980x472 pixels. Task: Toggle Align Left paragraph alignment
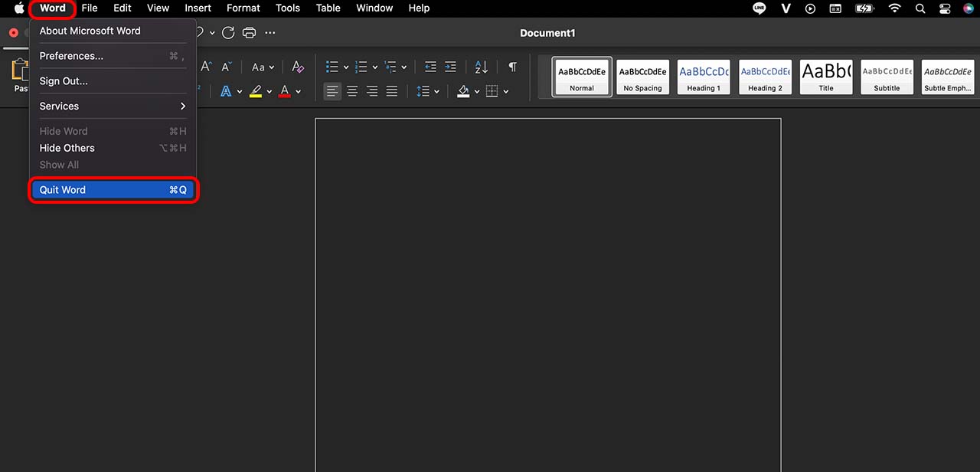[x=332, y=91]
